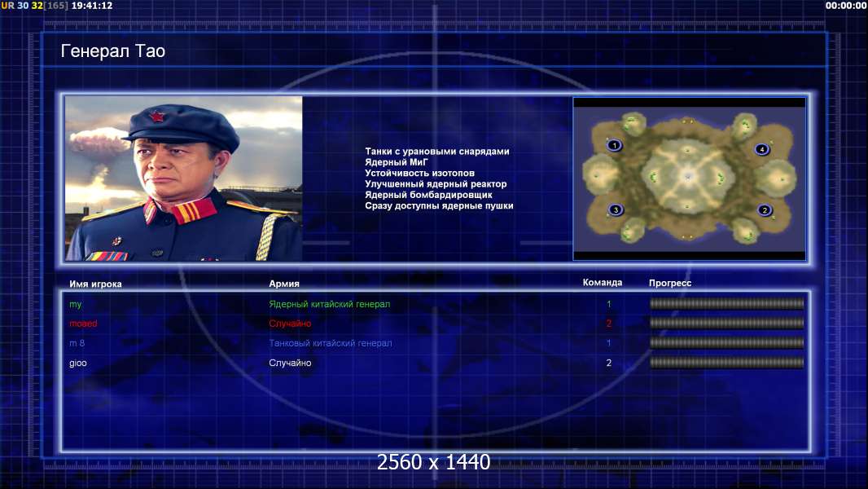
Task: Click the Ядерный китайский генерал army label
Action: (330, 304)
